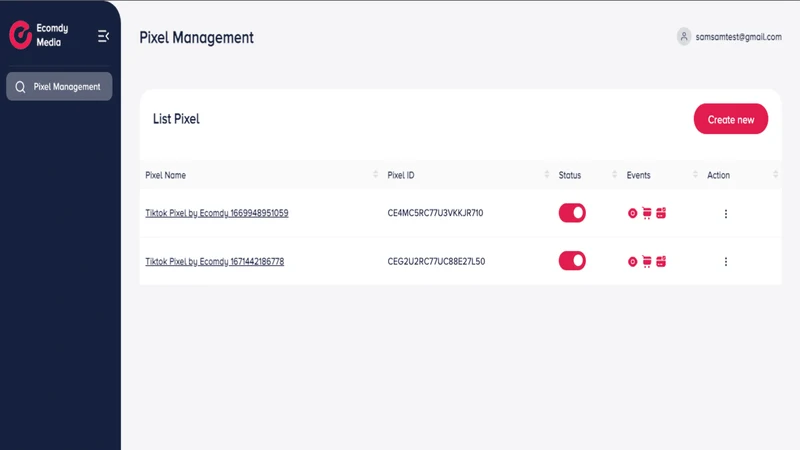Click the samsamtest@gmail.com account email
The image size is (800, 450).
pos(738,37)
